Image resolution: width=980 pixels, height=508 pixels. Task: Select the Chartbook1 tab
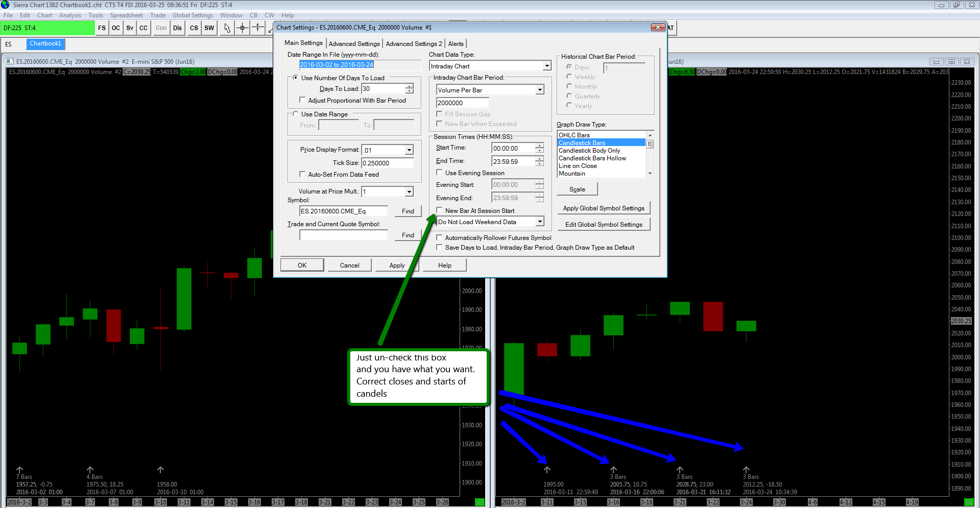45,43
